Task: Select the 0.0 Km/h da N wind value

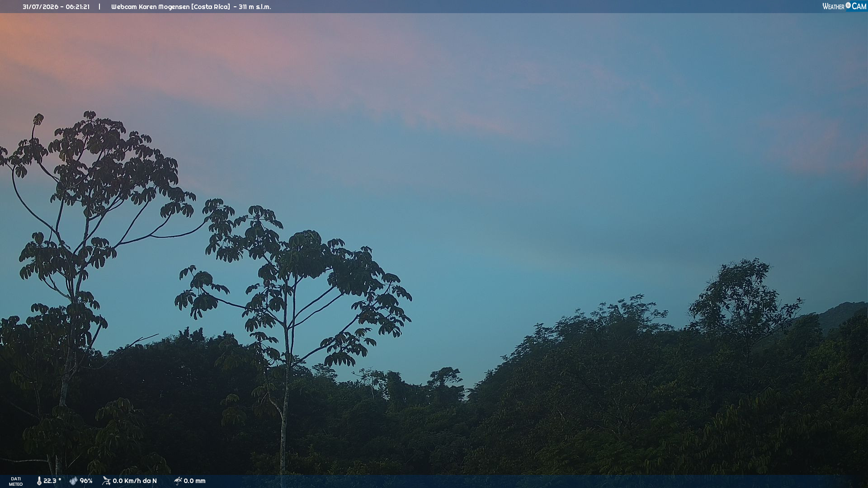Action: 135,481
